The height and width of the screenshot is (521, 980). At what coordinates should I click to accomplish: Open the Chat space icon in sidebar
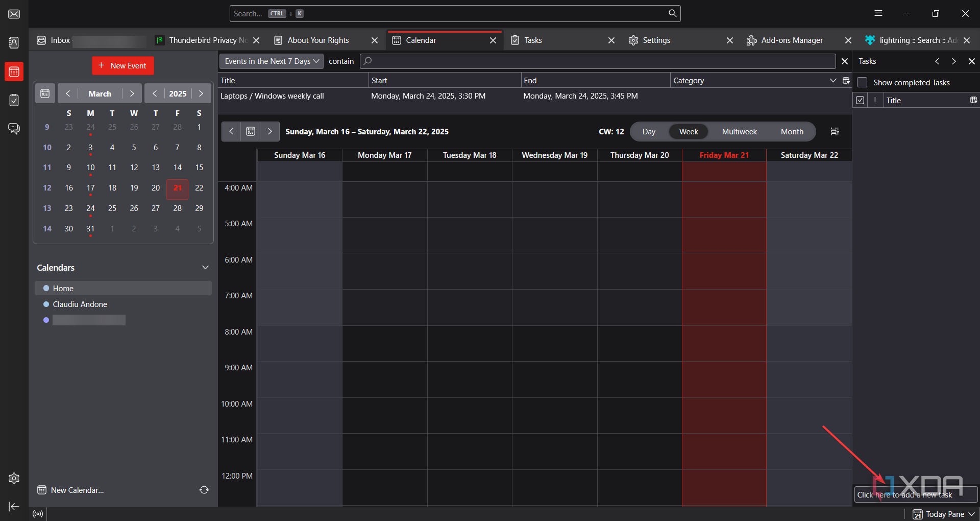click(x=14, y=129)
